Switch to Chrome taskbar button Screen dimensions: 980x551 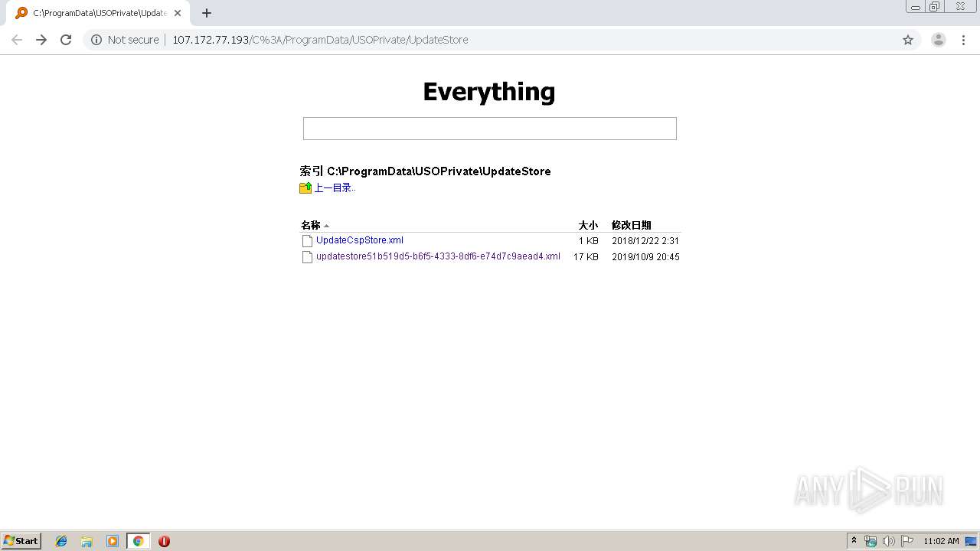click(138, 541)
